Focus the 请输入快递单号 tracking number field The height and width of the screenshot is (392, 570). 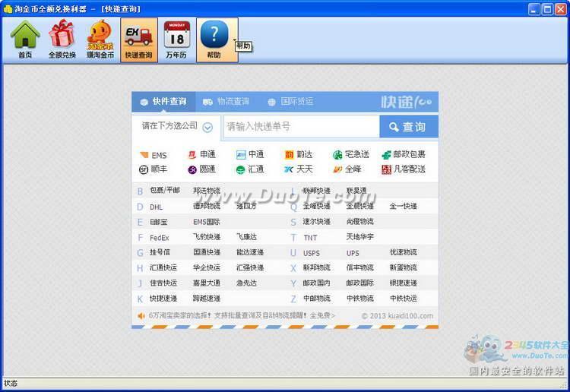pos(301,127)
